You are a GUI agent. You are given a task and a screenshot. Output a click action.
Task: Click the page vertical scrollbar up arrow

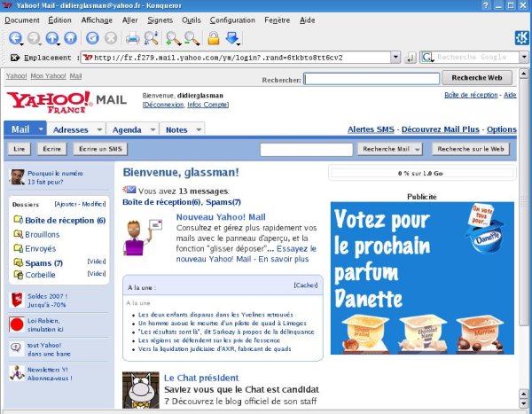523,74
